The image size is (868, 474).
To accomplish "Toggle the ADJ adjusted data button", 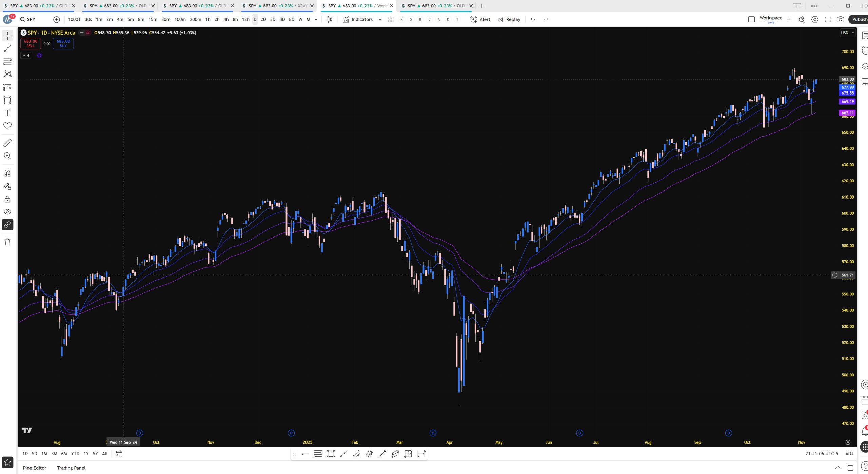I will [849, 454].
